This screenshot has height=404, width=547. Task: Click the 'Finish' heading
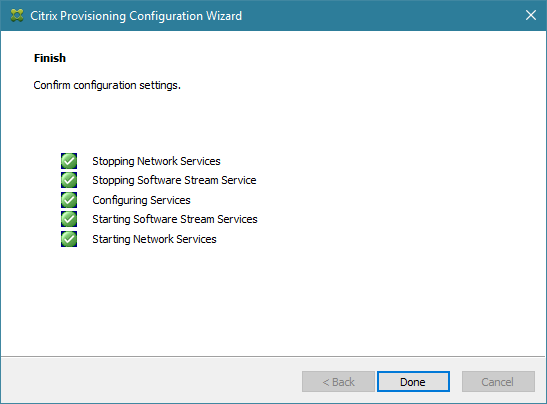click(x=50, y=58)
